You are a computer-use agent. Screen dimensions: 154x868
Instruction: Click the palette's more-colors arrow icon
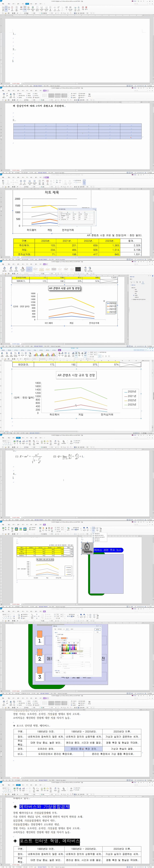(x=78, y=645)
